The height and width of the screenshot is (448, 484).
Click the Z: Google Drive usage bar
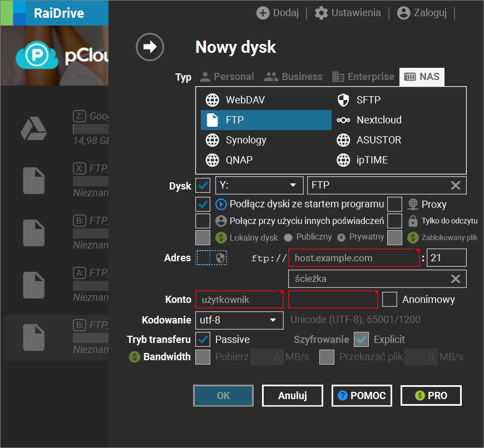91,129
